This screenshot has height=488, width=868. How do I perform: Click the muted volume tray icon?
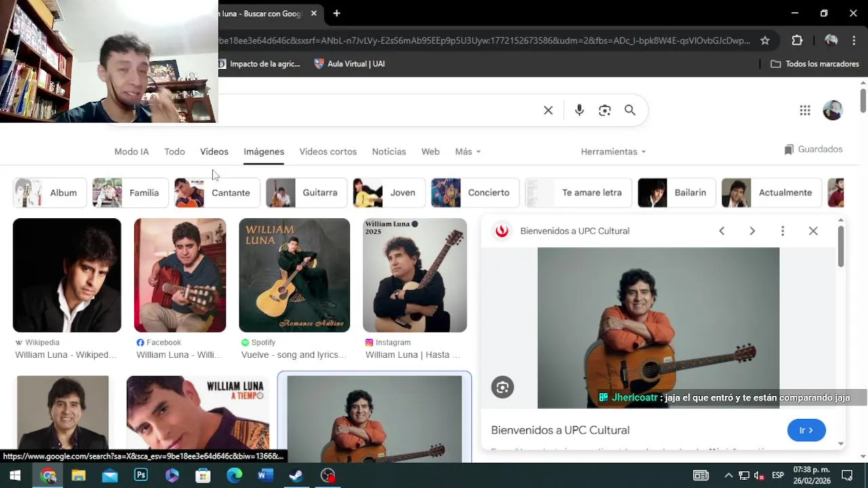click(759, 475)
